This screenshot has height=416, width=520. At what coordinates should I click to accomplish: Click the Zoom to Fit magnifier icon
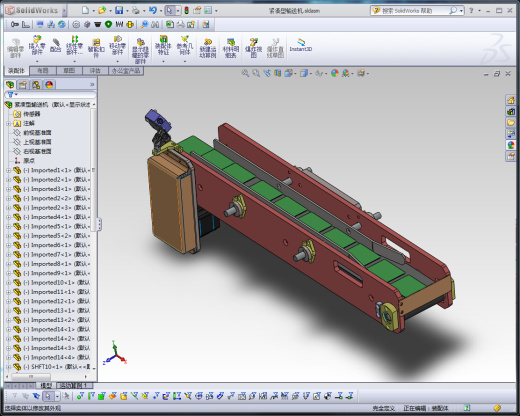pos(245,73)
